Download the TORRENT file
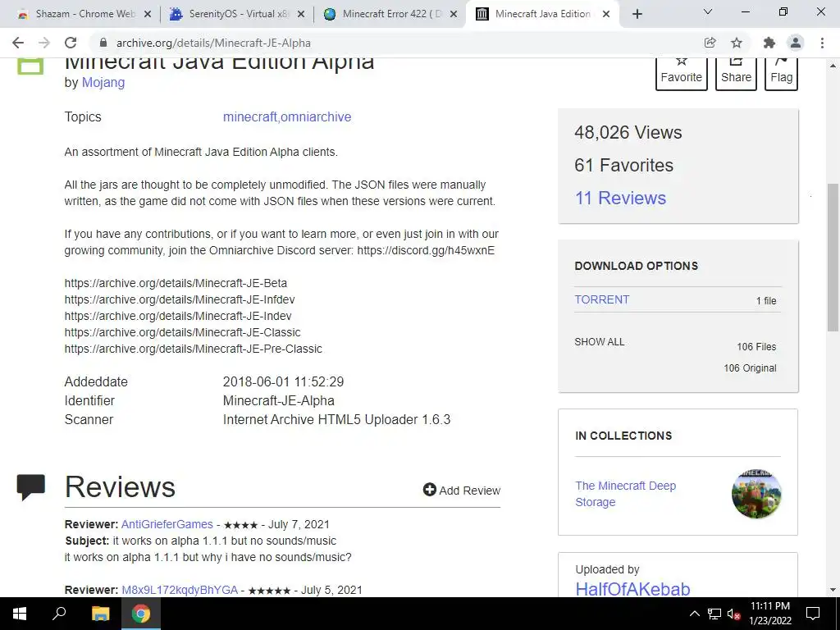Viewport: 840px width, 630px height. click(x=602, y=299)
